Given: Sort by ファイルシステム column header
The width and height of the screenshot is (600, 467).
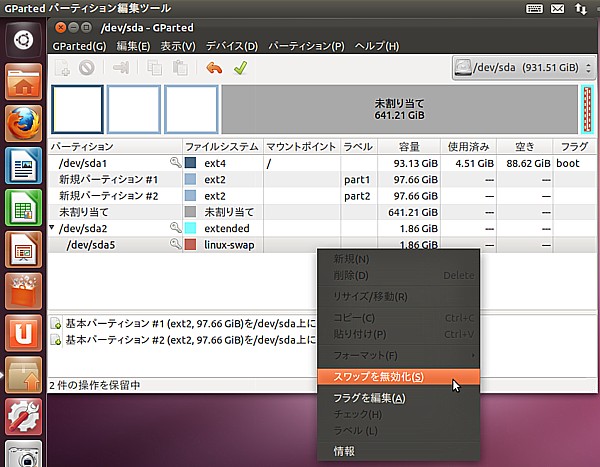Looking at the screenshot, I should [223, 147].
